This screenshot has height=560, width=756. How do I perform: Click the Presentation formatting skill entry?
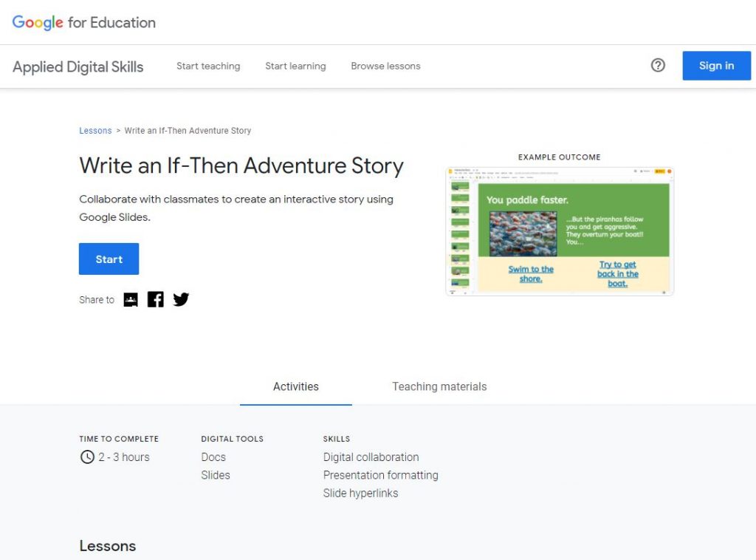click(x=380, y=475)
